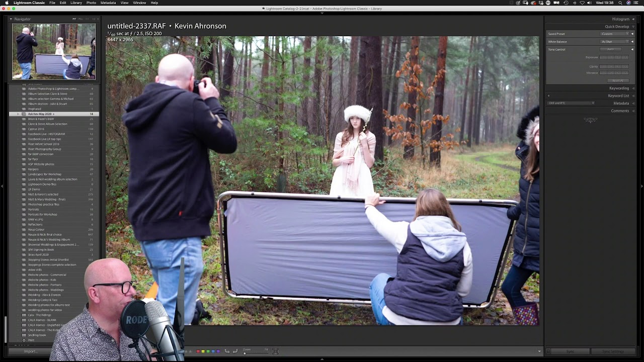Add keyword with the plus icon
The height and width of the screenshot is (362, 644).
(548, 96)
